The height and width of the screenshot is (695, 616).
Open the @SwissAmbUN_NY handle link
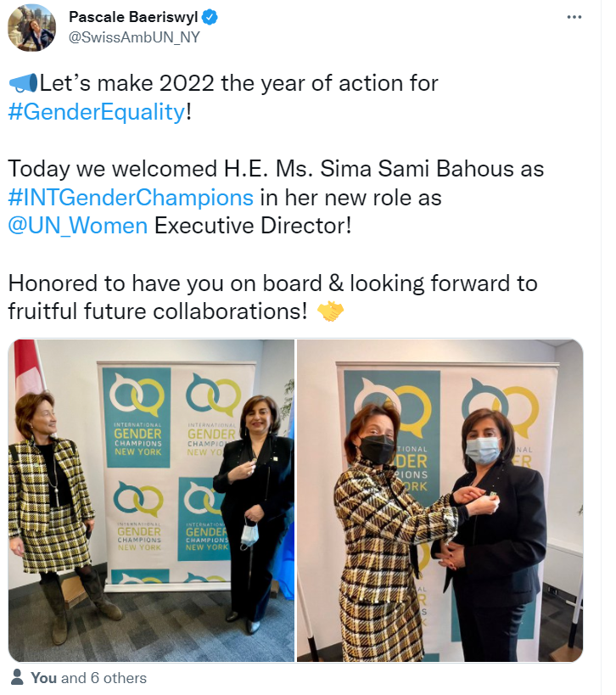point(134,37)
